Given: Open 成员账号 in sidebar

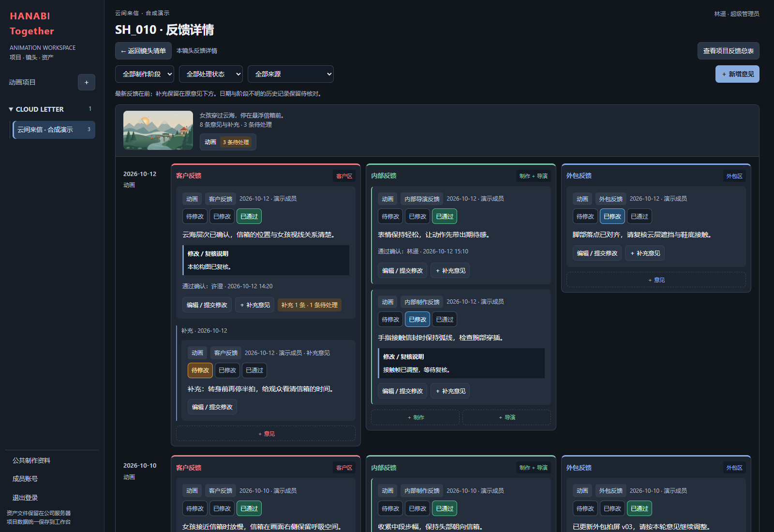Looking at the screenshot, I should (25, 479).
